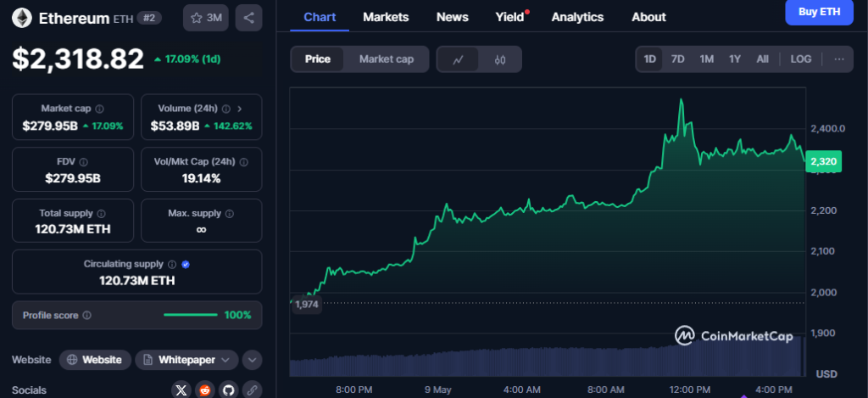Click the Market cap info icon

click(100, 109)
